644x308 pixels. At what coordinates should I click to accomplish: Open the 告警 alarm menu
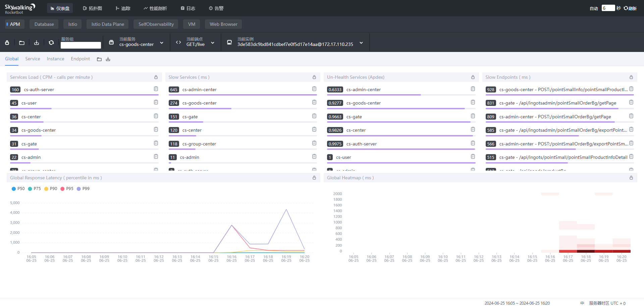click(216, 8)
